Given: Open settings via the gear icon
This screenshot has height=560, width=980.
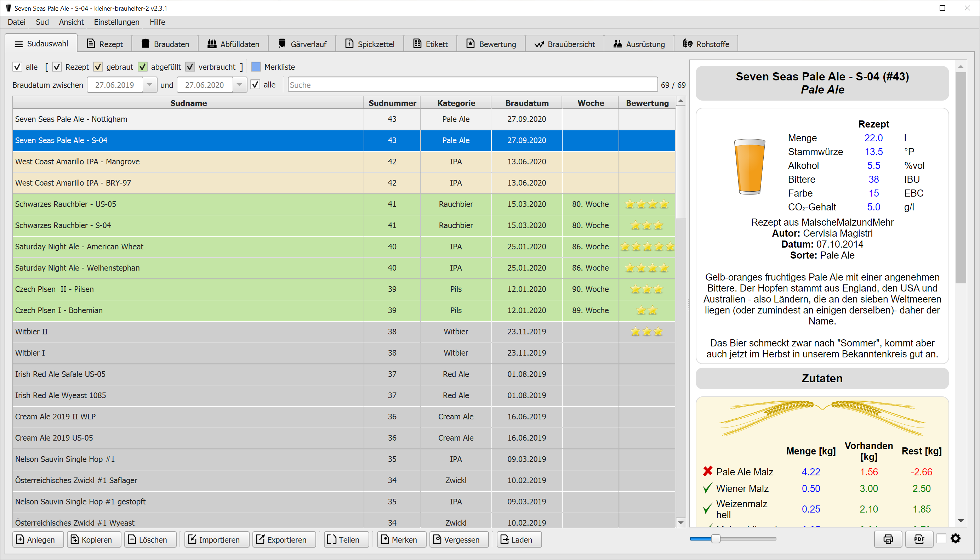Looking at the screenshot, I should tap(956, 539).
